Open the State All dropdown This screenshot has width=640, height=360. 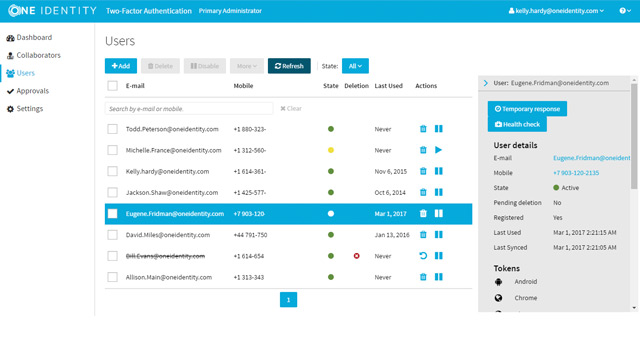click(355, 66)
